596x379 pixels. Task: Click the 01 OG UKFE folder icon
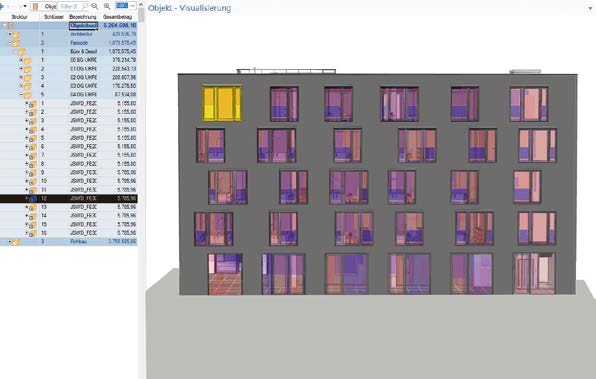pos(27,69)
